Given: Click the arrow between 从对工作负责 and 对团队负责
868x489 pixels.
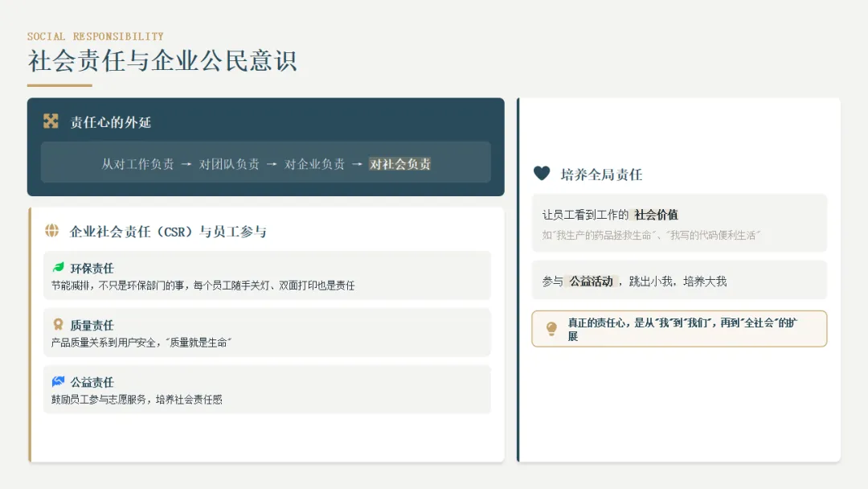Looking at the screenshot, I should click(x=186, y=164).
